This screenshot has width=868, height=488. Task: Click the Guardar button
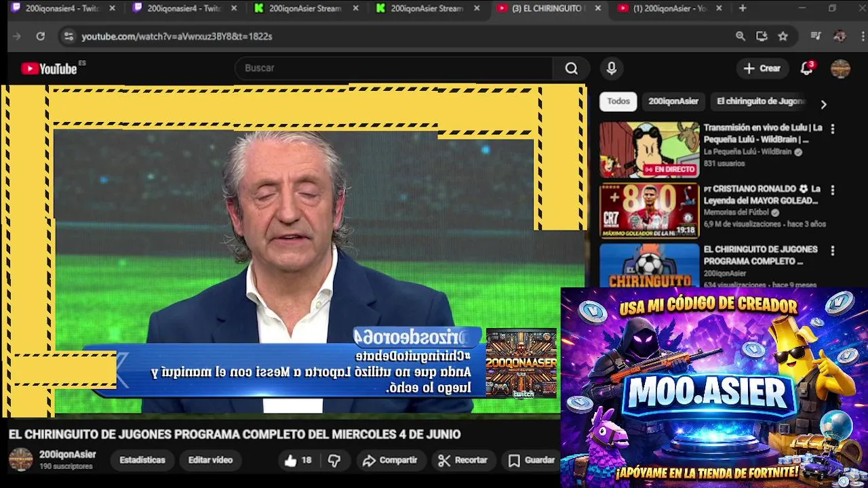click(x=532, y=460)
